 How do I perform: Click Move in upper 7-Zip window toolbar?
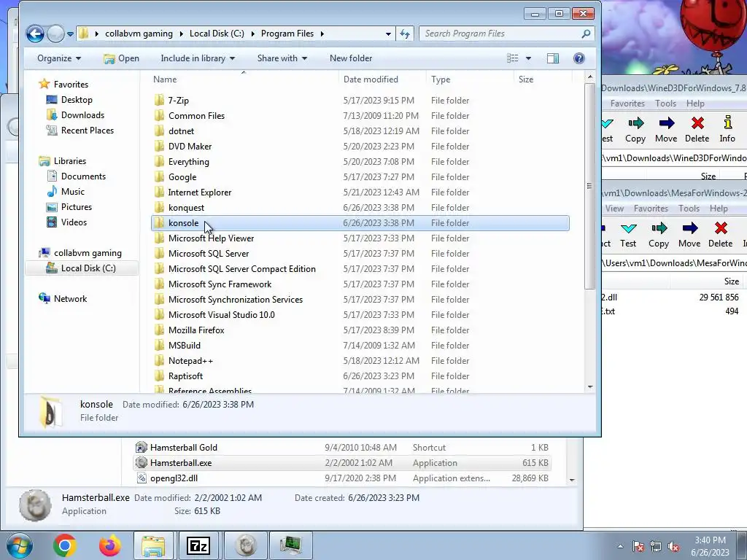click(x=666, y=130)
